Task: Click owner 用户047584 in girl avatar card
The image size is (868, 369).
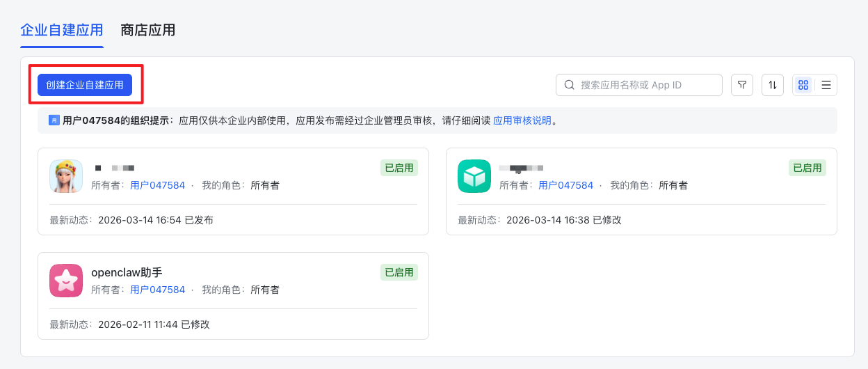Action: point(157,185)
